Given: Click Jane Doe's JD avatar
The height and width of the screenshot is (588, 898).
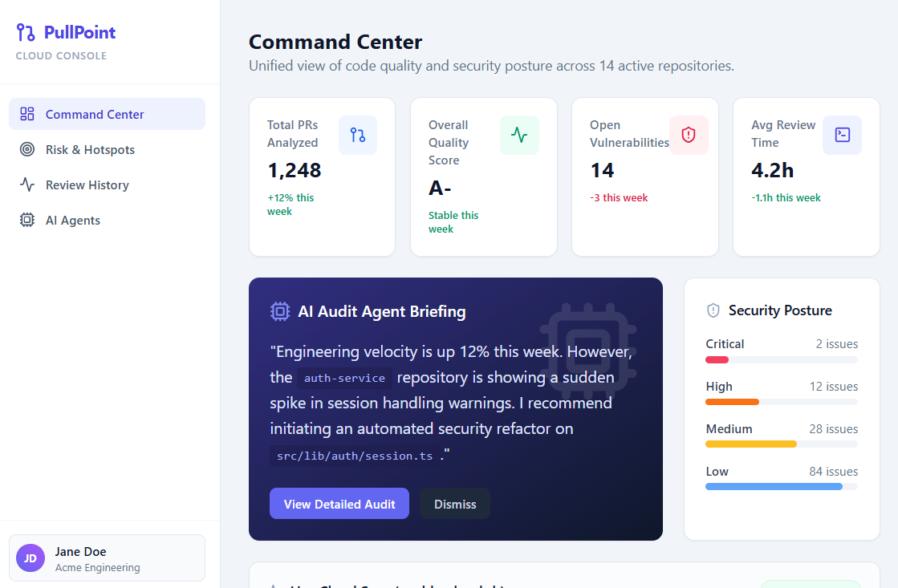Looking at the screenshot, I should pyautogui.click(x=30, y=558).
